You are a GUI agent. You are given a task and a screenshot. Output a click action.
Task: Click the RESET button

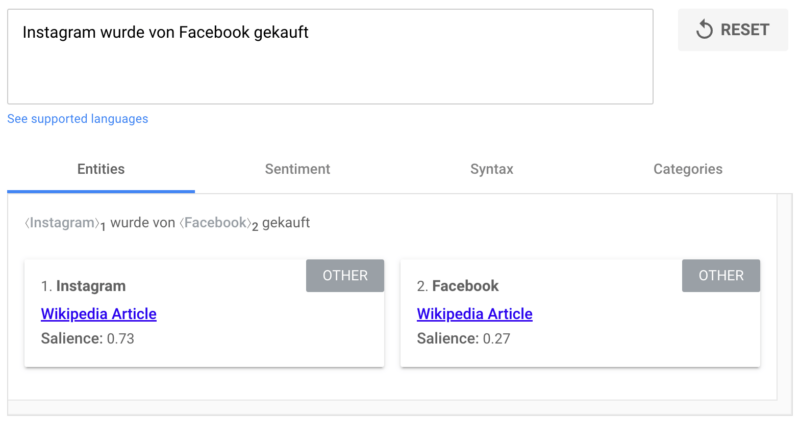coord(733,30)
